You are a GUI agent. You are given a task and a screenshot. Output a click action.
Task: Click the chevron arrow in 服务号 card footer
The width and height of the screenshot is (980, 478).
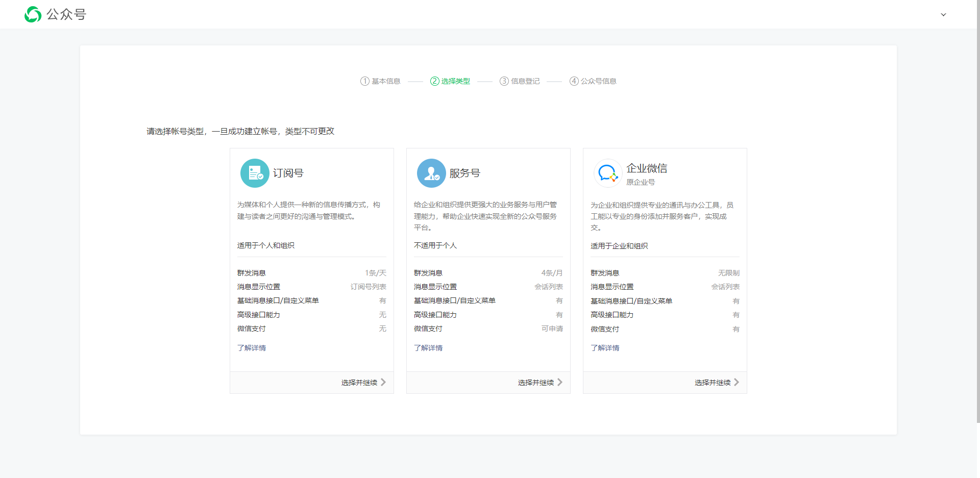point(560,382)
